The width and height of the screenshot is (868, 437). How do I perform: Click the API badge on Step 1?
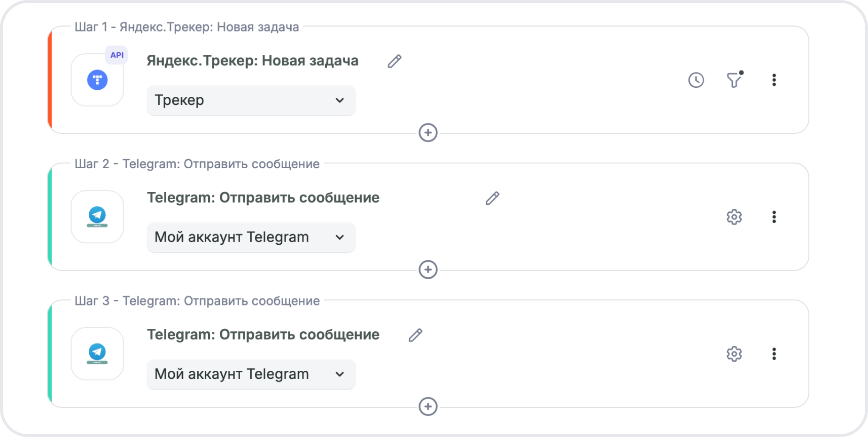[x=117, y=55]
